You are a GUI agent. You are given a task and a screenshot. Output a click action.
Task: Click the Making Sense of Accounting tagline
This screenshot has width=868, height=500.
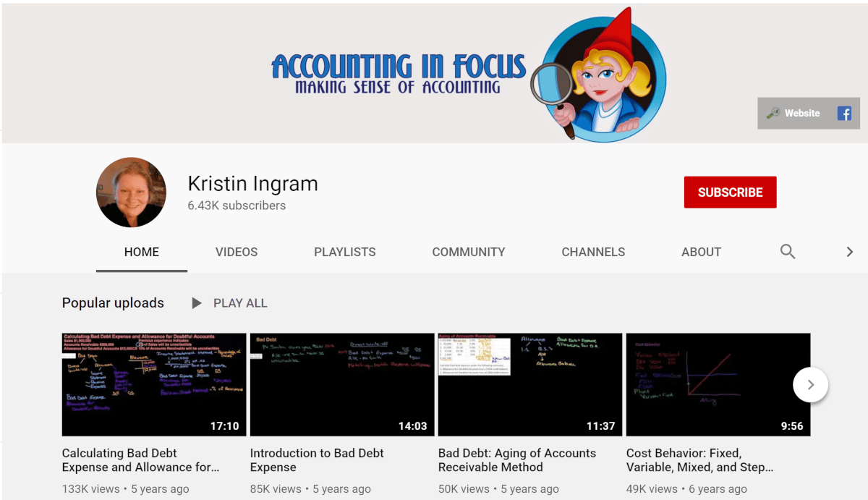coord(398,87)
